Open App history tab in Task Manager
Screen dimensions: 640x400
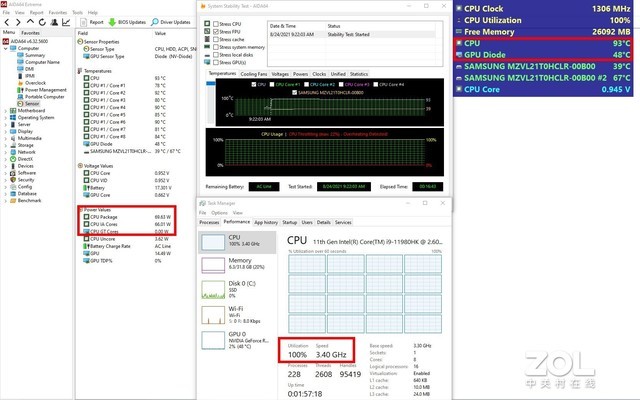point(266,222)
